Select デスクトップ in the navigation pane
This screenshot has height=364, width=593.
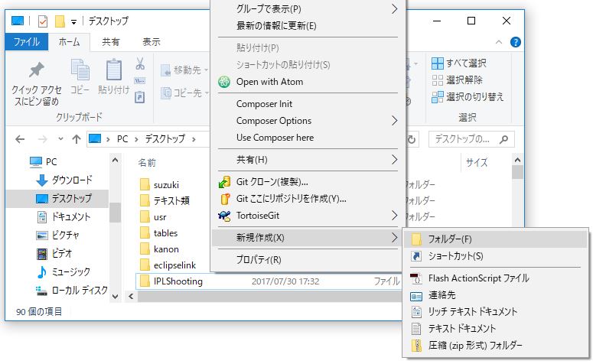(58, 198)
